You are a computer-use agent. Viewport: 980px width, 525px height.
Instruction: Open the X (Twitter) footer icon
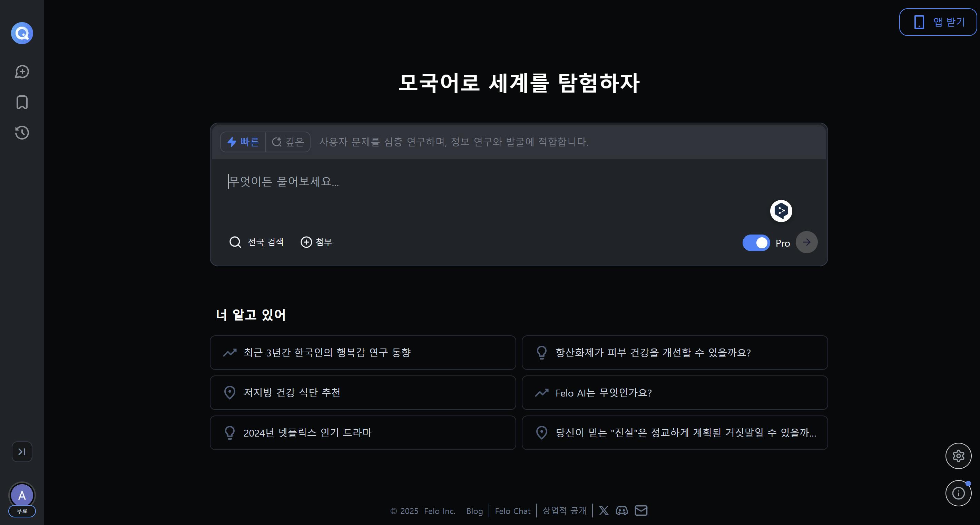pos(604,510)
